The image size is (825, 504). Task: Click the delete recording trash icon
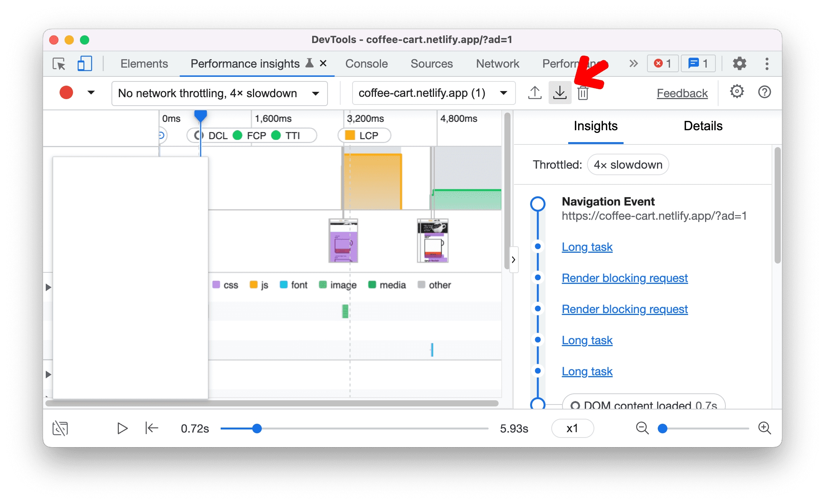[x=583, y=93]
